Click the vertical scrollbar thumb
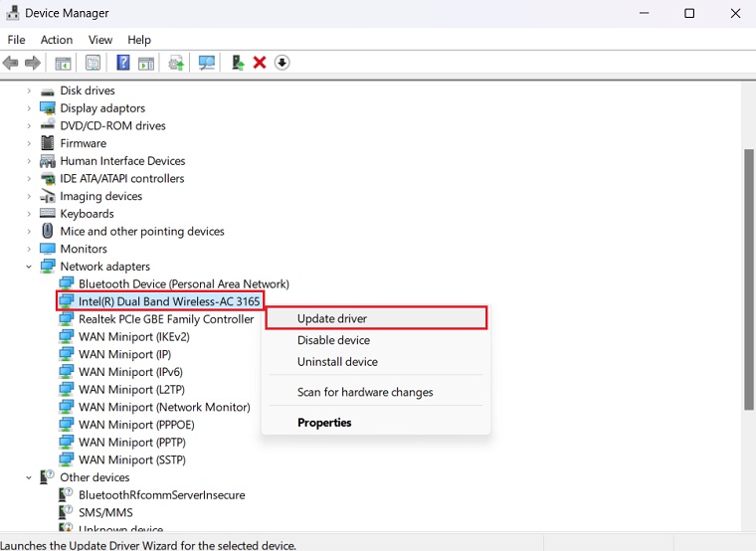Image resolution: width=756 pixels, height=551 pixels. [x=749, y=278]
